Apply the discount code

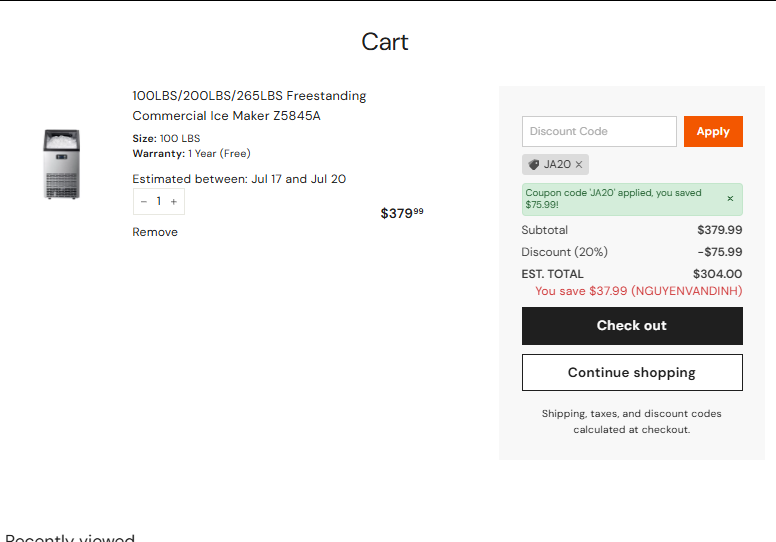tap(713, 131)
